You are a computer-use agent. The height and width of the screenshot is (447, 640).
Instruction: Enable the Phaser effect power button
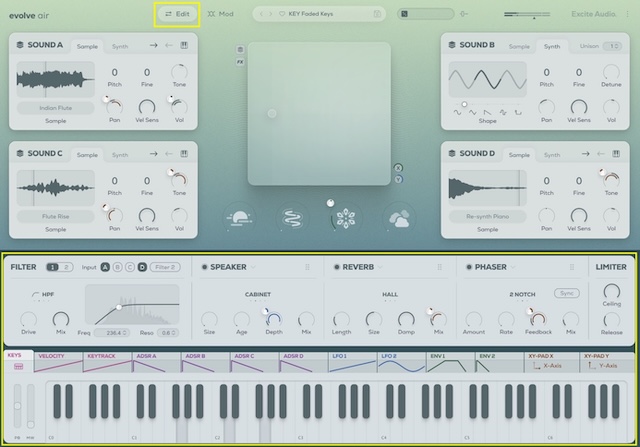tap(469, 267)
